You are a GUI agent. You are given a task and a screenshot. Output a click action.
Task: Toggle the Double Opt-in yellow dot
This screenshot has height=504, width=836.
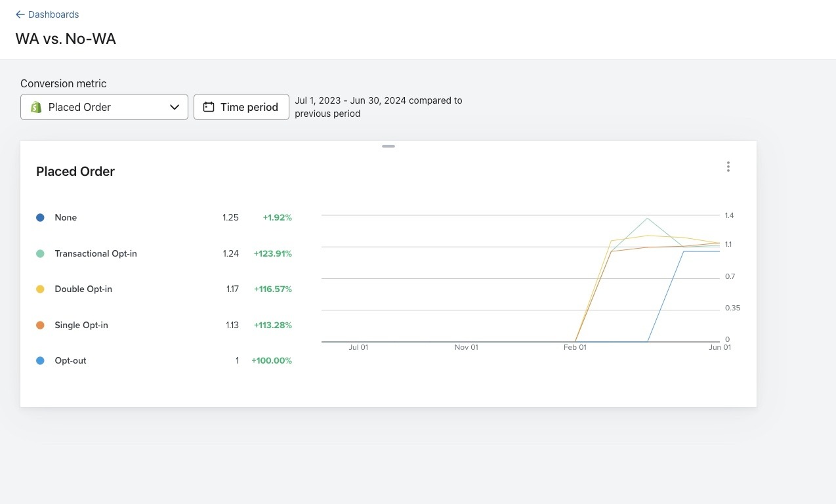(40, 289)
